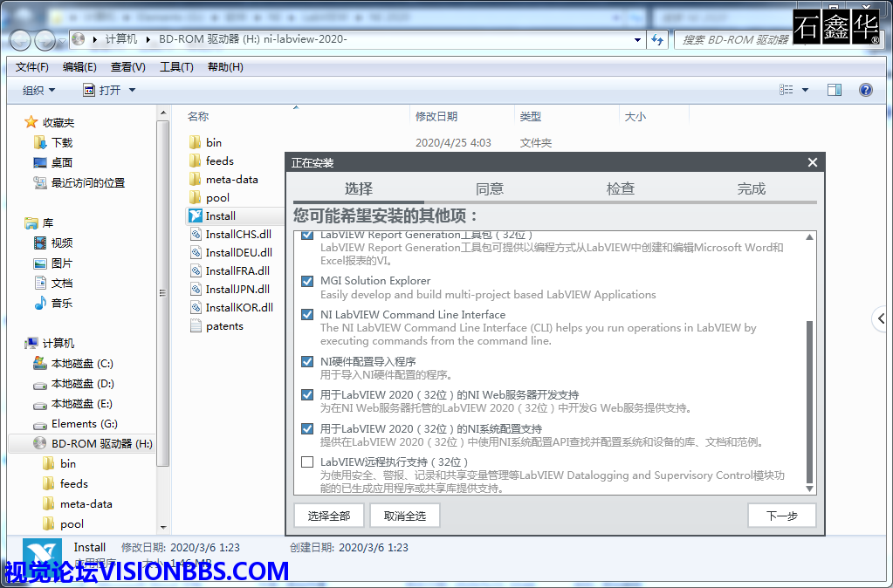Select the 完成 step tab
This screenshot has width=893, height=588.
click(752, 189)
